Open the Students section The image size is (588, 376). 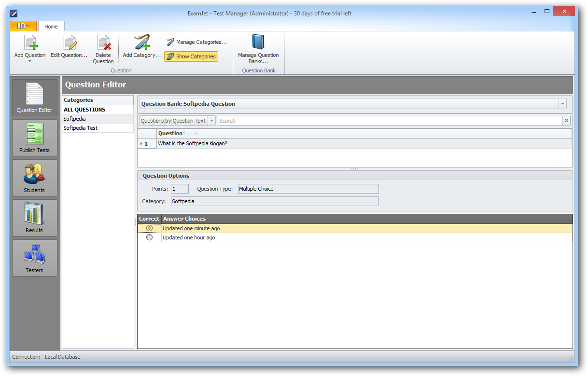(x=34, y=178)
